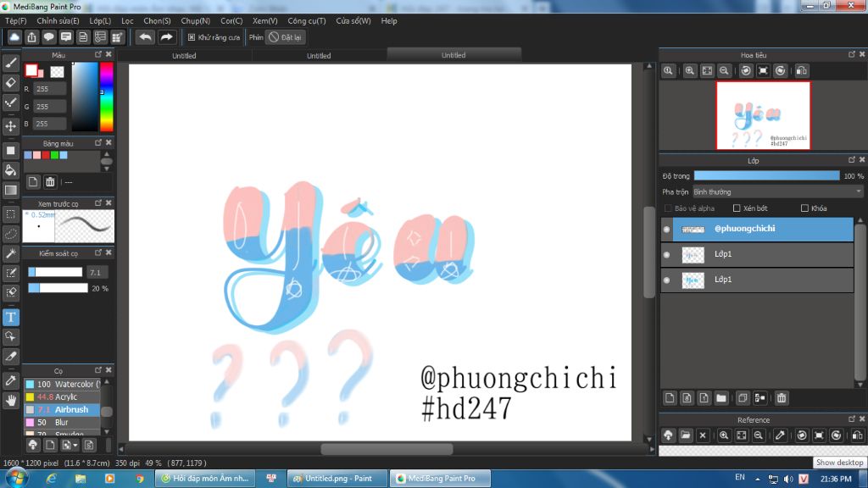Create a new layer in Lớp panel
The width and height of the screenshot is (868, 488).
[670, 398]
